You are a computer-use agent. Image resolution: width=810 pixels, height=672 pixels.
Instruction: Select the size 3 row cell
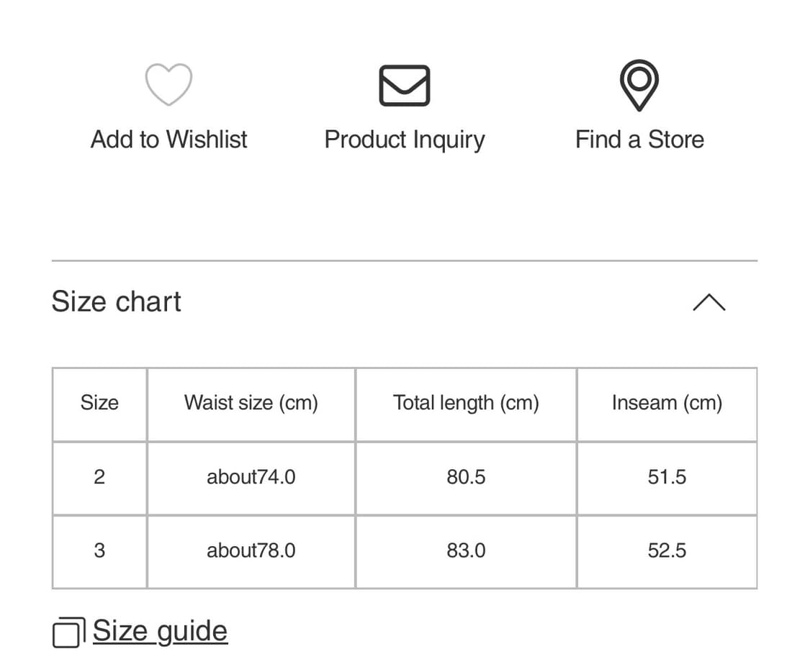click(x=99, y=551)
